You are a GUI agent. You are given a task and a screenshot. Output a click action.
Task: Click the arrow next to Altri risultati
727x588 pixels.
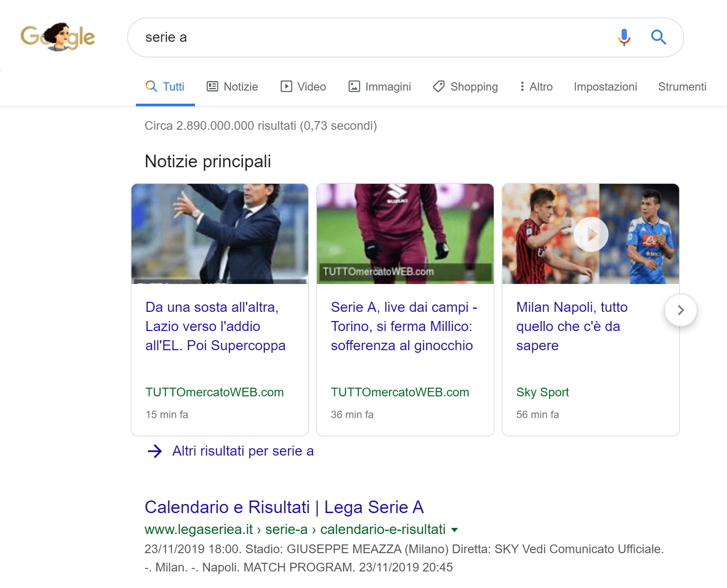point(155,451)
